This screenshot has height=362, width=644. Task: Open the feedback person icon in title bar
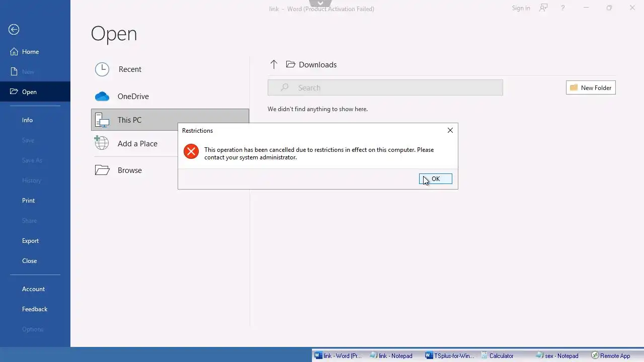[x=543, y=8]
